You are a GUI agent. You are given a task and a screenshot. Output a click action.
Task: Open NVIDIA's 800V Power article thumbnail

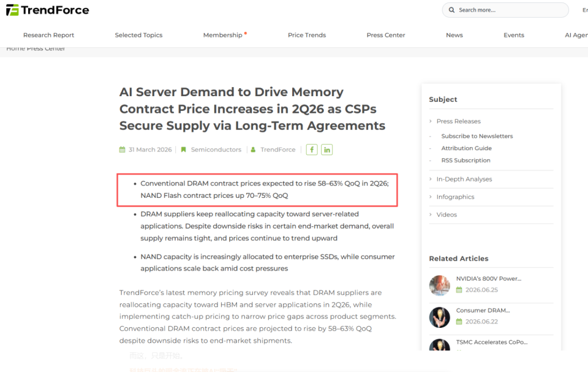coord(440,286)
